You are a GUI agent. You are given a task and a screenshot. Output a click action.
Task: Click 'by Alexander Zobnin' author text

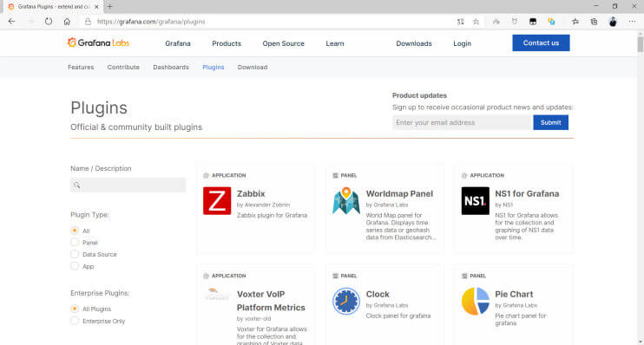click(x=263, y=205)
